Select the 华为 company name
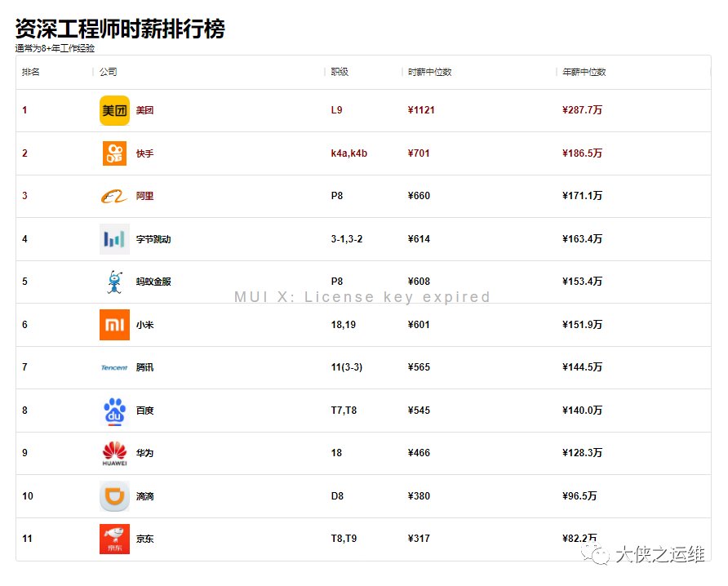 144,453
